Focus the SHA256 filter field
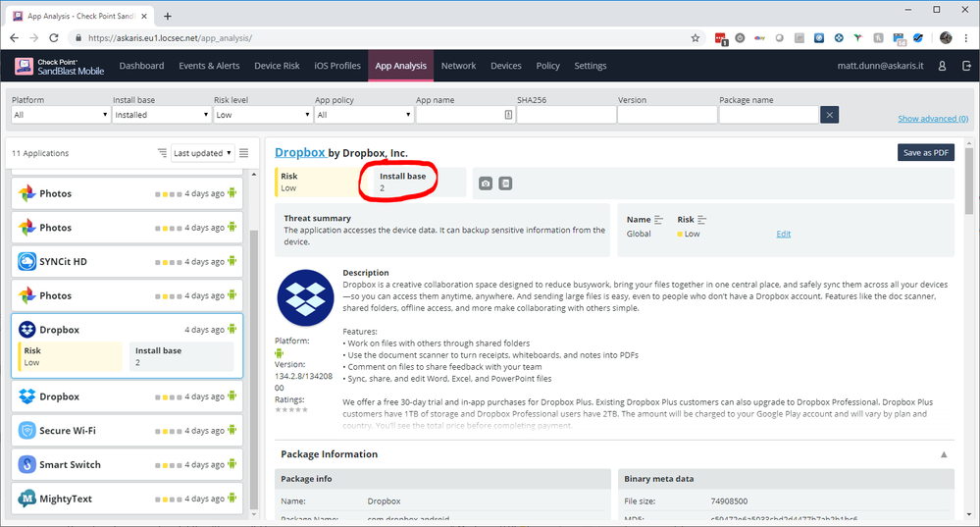Screen dimensions: 980x527 click(x=566, y=115)
